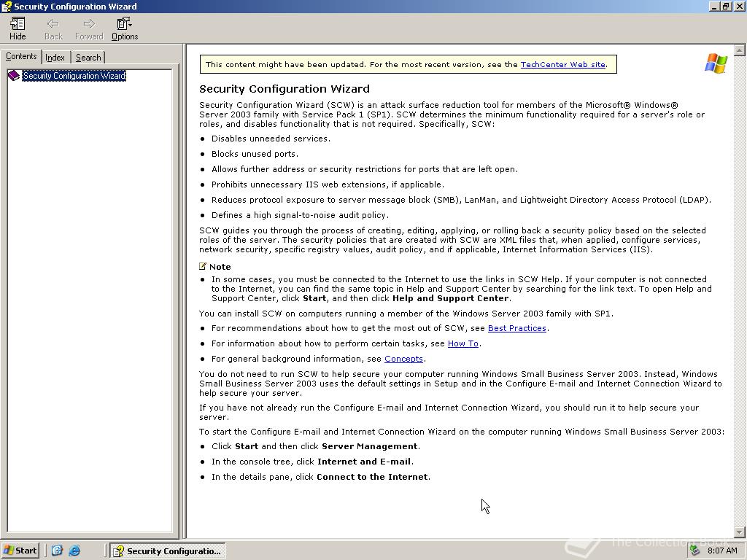Image resolution: width=747 pixels, height=560 pixels.
Task: Open the How To link
Action: [463, 343]
